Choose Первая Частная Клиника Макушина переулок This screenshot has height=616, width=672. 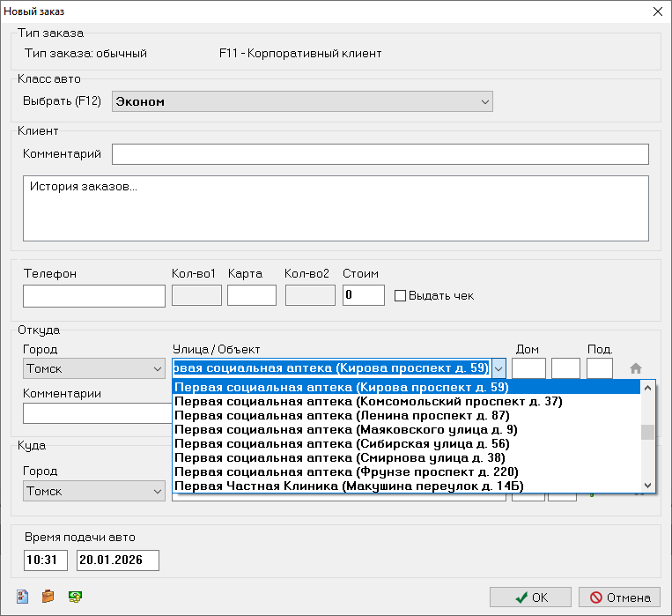pos(349,486)
